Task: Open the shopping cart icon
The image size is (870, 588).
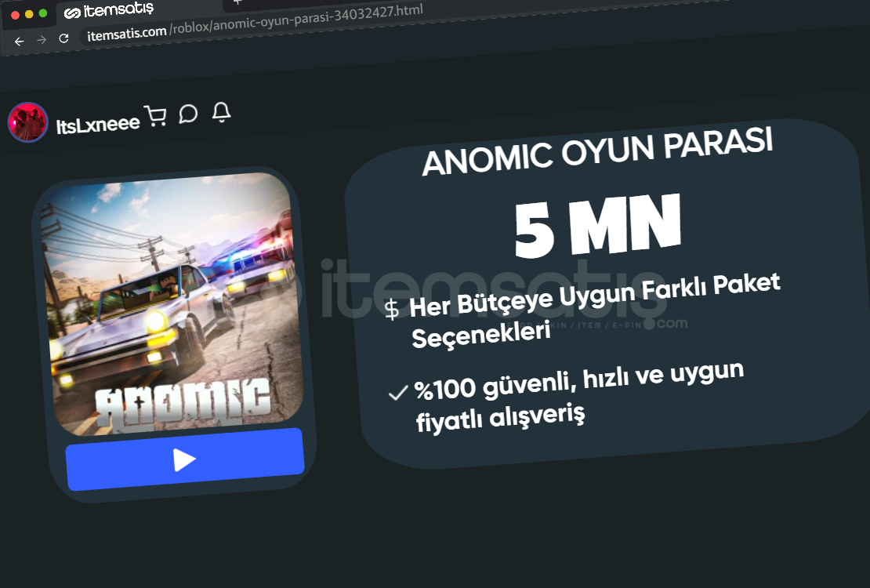Action: point(156,116)
